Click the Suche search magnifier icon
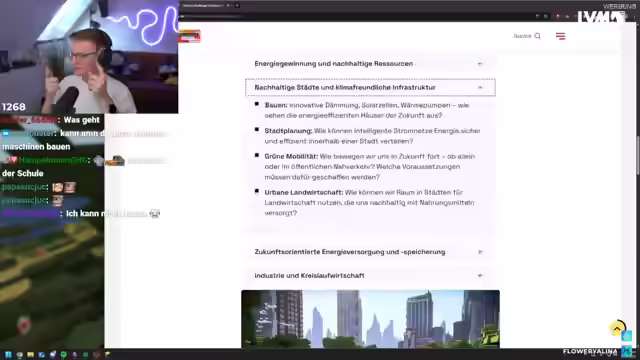Viewport: 640px width, 360px height. click(x=538, y=36)
